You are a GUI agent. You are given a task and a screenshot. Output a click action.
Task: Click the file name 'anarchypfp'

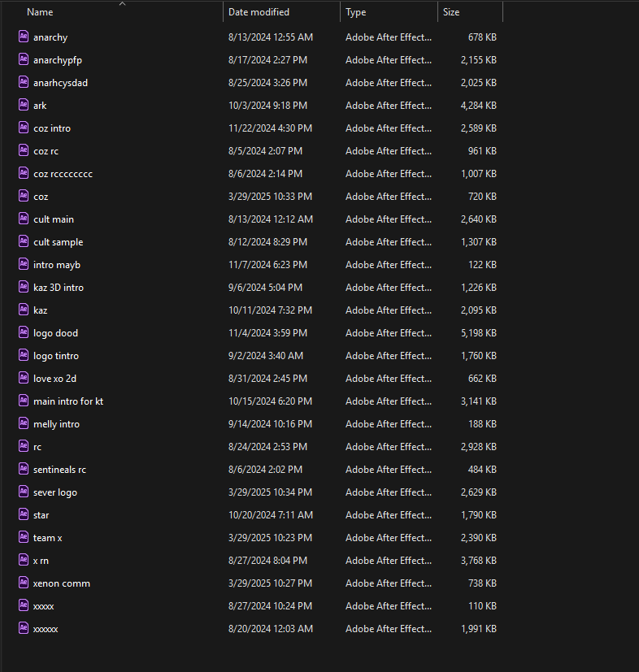coord(58,60)
